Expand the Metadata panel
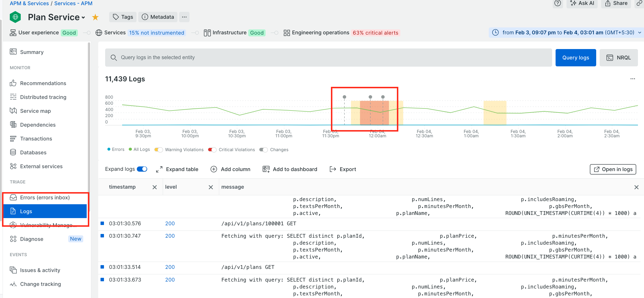Image resolution: width=644 pixels, height=298 pixels. tap(158, 17)
